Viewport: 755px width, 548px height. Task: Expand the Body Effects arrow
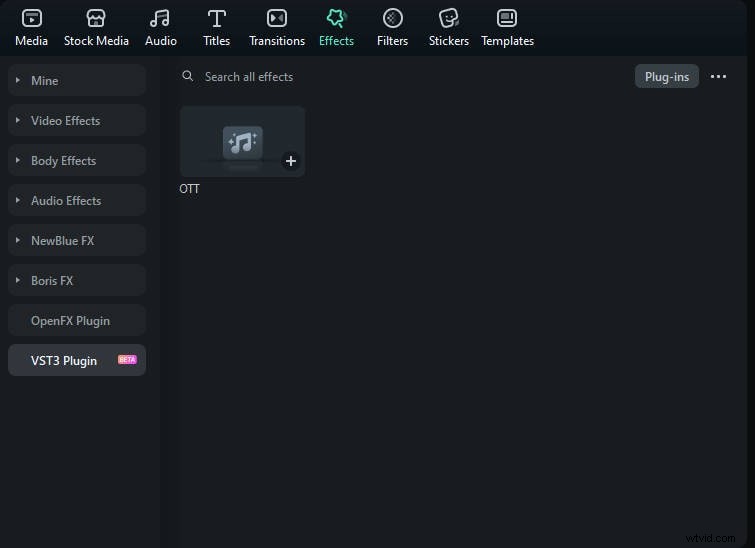click(x=18, y=160)
